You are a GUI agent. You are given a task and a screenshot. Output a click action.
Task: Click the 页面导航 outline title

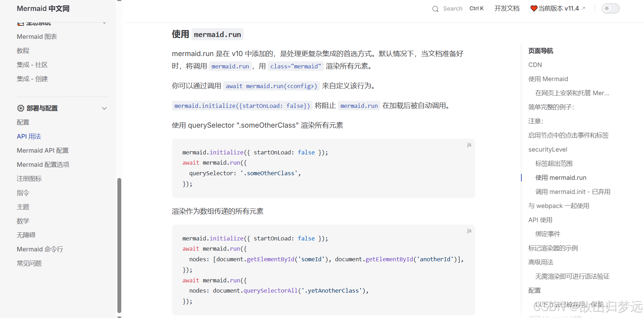[x=541, y=51]
